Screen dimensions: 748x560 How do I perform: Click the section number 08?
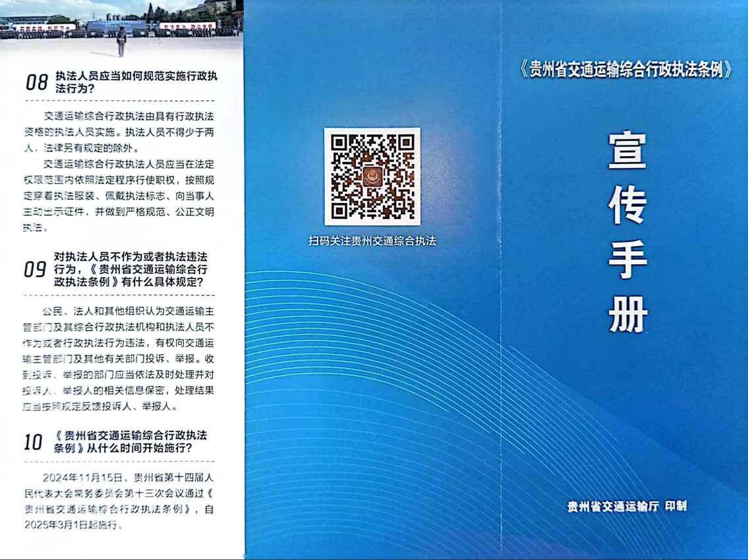(36, 82)
